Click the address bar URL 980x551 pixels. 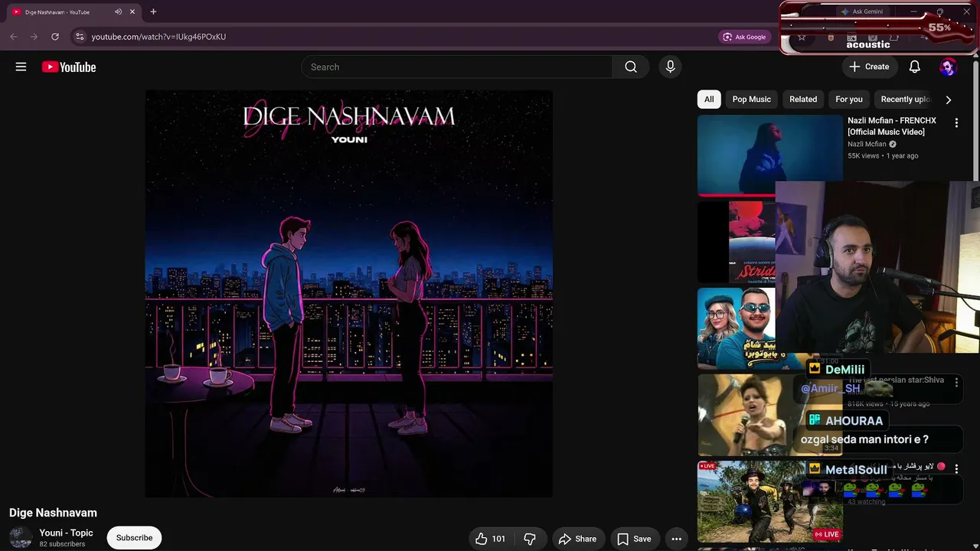click(158, 37)
